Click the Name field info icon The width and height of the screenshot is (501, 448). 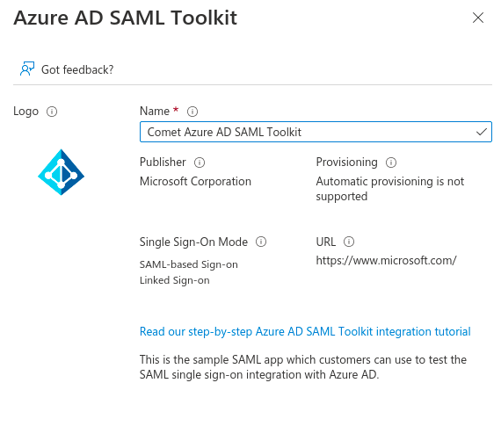192,112
